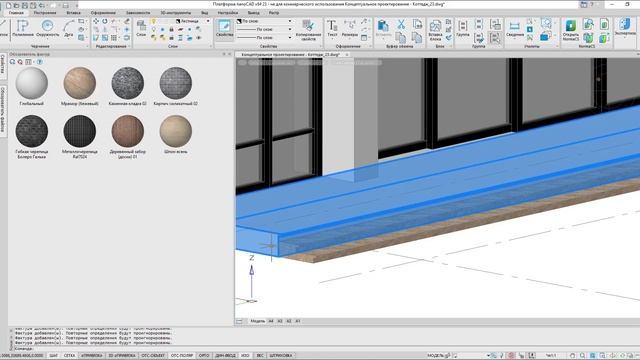The width and height of the screenshot is (640, 360).
Task: Select the Мрамор (бежевый) material sphere
Action: pos(80,83)
